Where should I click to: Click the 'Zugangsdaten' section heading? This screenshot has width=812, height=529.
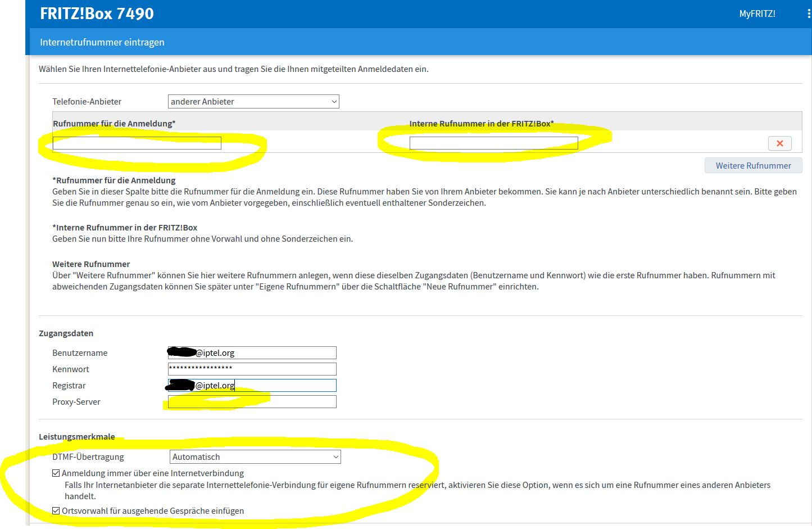click(66, 333)
